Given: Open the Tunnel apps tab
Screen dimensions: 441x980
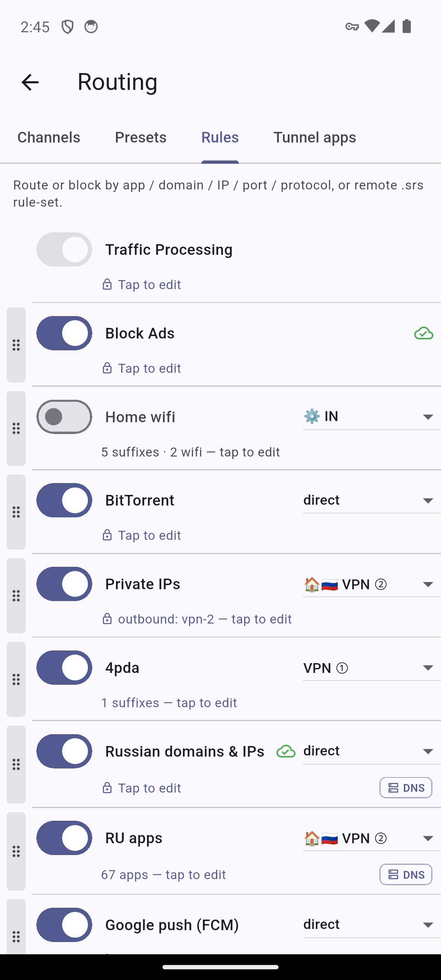Looking at the screenshot, I should 314,137.
